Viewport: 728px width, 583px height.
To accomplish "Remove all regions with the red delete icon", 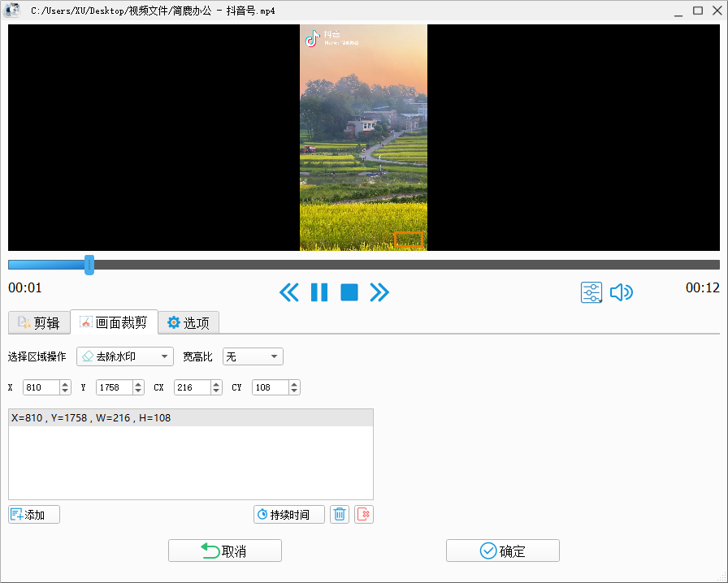I will click(363, 514).
